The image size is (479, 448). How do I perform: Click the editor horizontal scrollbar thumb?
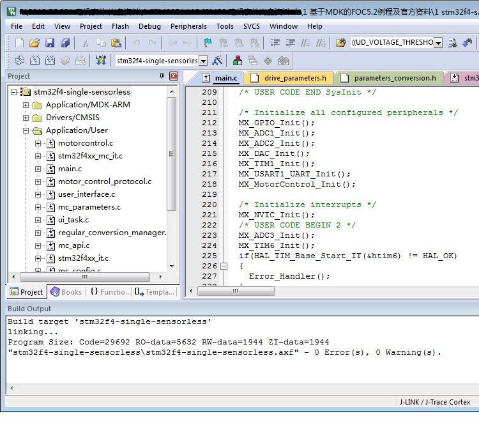click(236, 291)
